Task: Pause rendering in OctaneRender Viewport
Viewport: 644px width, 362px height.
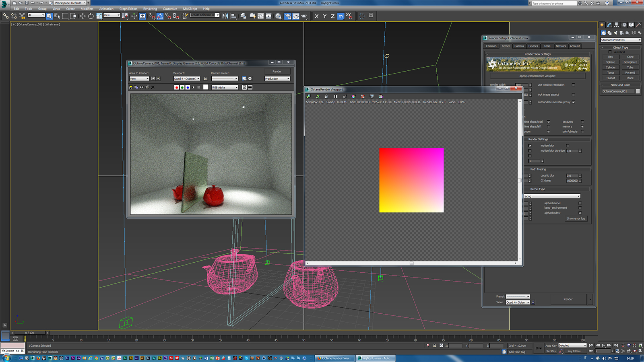Action: pos(336,97)
